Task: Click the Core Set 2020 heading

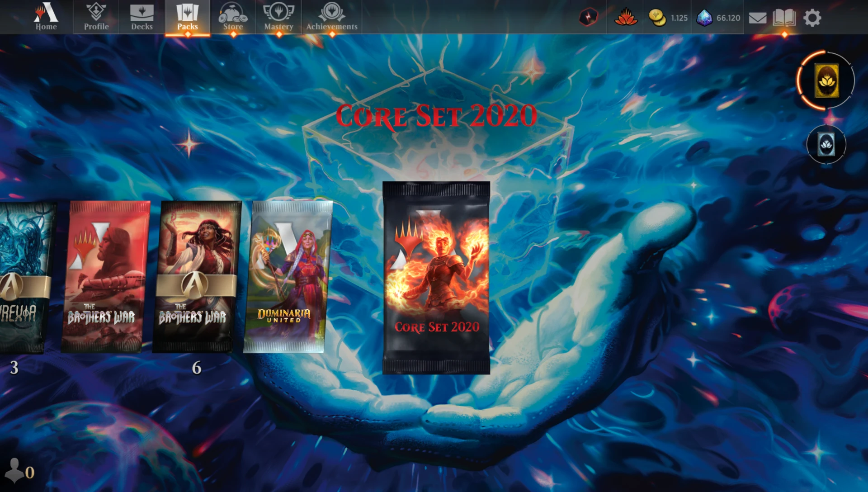Action: pyautogui.click(x=436, y=116)
